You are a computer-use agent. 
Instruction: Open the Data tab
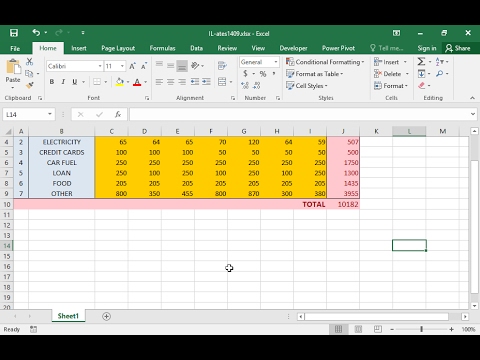tap(196, 48)
